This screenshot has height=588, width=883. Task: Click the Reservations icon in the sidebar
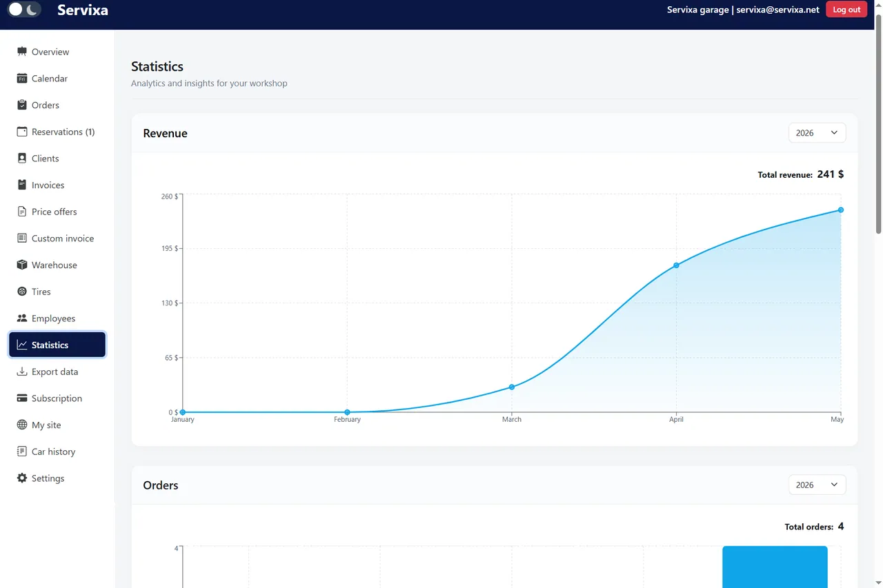[x=22, y=132]
